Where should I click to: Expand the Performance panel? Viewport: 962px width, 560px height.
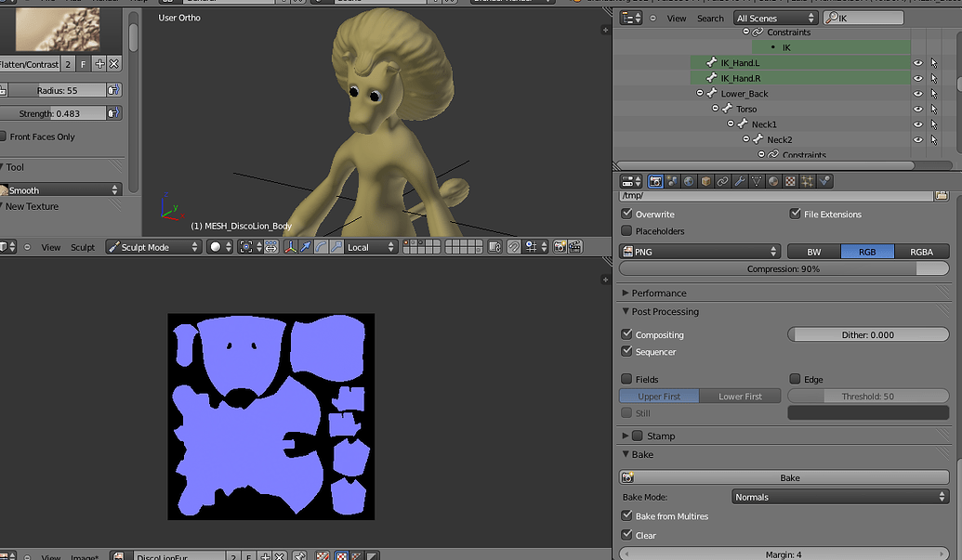point(626,293)
